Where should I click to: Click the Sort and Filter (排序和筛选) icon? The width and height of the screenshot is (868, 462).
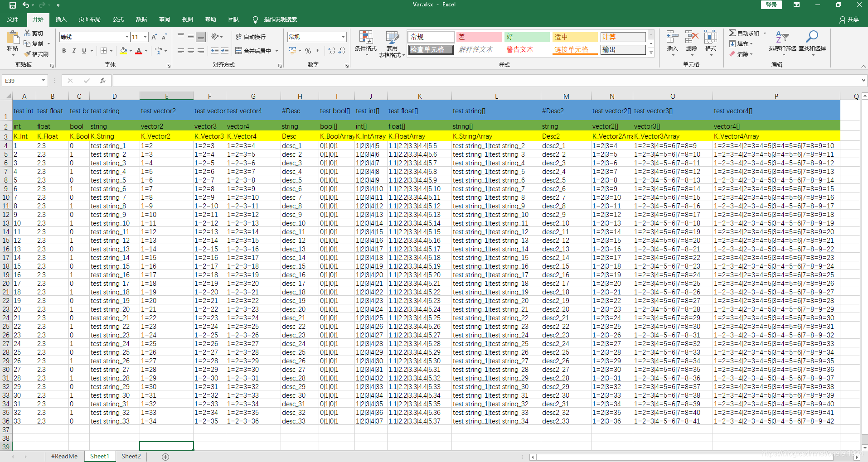point(782,37)
